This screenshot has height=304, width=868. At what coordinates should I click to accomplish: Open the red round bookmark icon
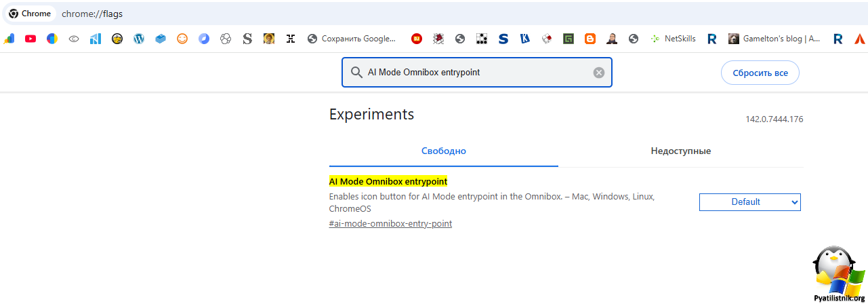(x=417, y=39)
